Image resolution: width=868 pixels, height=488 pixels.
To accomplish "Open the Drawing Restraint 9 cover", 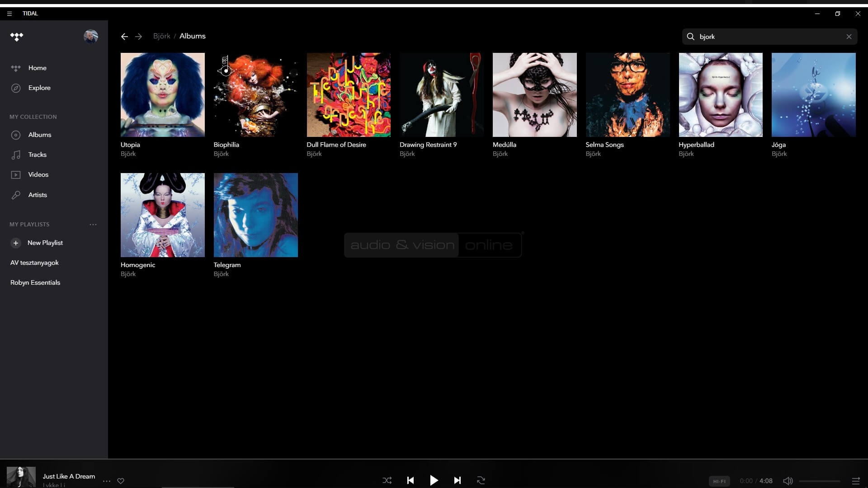I will (442, 95).
